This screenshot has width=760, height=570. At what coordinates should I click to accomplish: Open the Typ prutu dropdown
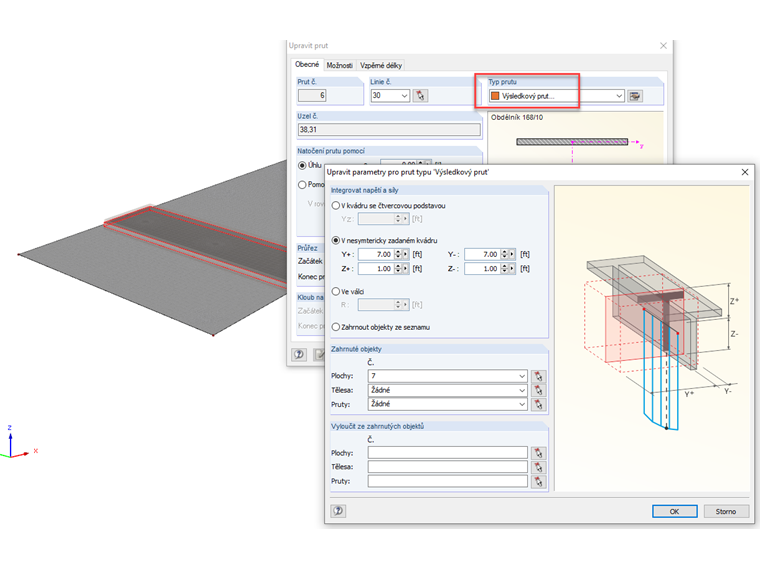tap(619, 96)
